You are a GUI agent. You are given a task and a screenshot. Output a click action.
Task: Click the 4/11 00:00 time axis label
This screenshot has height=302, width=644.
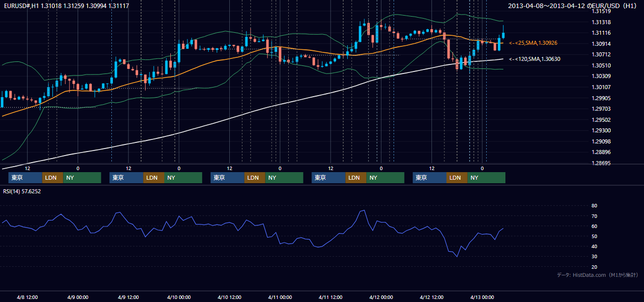[x=280, y=297]
